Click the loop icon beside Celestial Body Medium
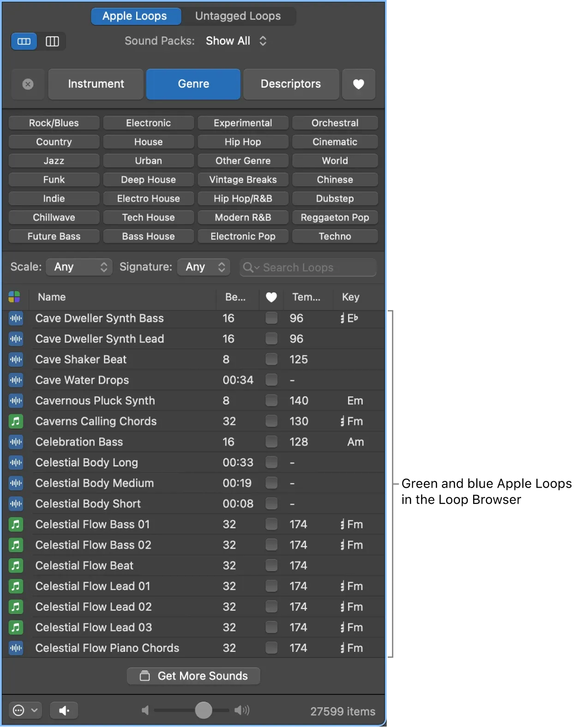Image resolution: width=577 pixels, height=728 pixels. [x=16, y=483]
